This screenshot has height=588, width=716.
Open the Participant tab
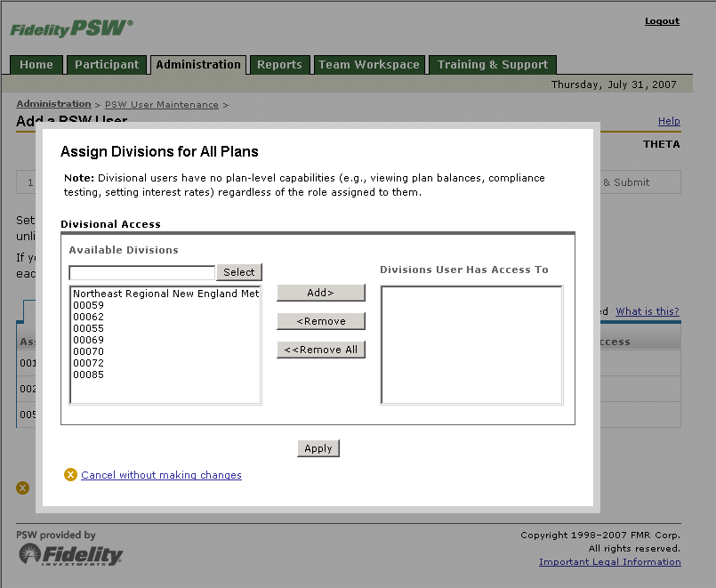click(107, 65)
